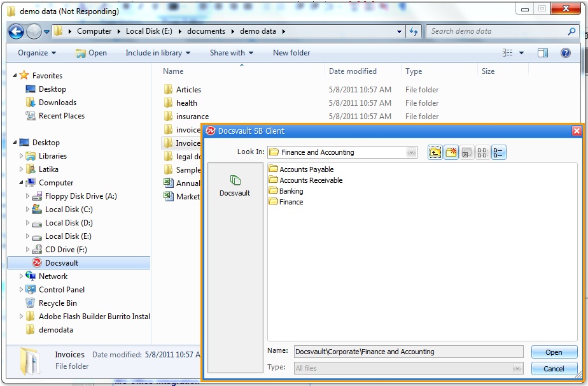The width and height of the screenshot is (588, 386).
Task: Switch Docsvault dialog to list view
Action: pos(482,152)
